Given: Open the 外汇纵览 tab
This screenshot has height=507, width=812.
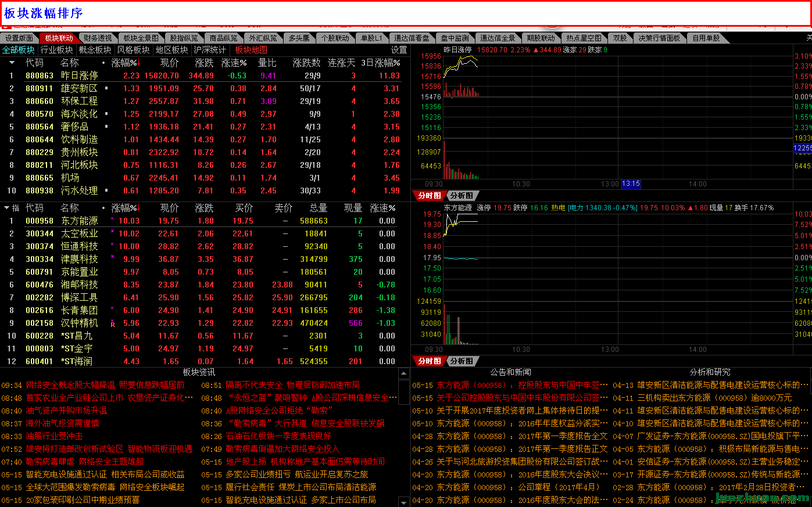Looking at the screenshot, I should [263, 38].
